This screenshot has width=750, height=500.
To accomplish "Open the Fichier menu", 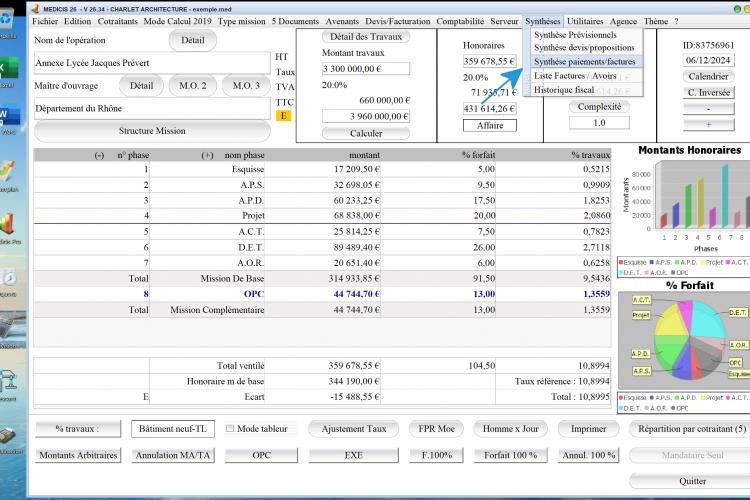I will (x=45, y=22).
